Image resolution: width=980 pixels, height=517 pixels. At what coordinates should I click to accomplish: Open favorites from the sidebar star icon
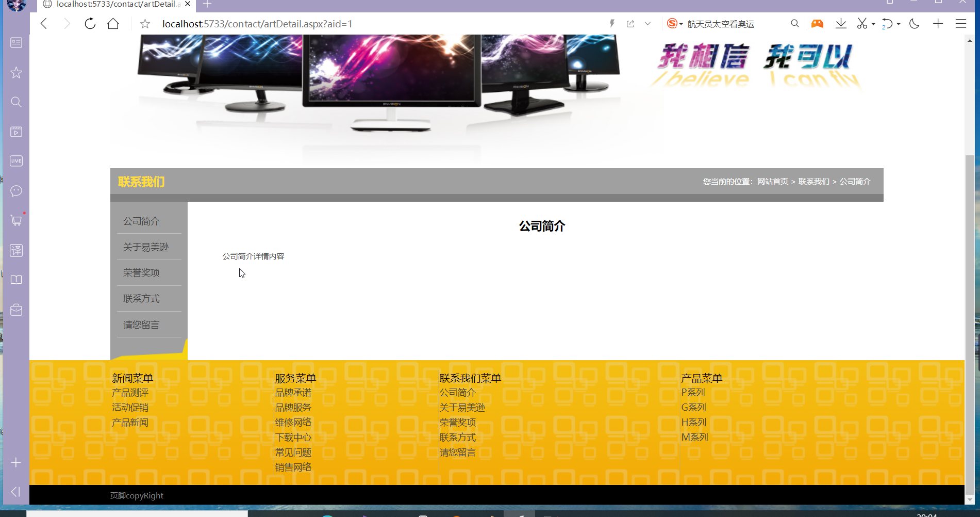pos(16,73)
